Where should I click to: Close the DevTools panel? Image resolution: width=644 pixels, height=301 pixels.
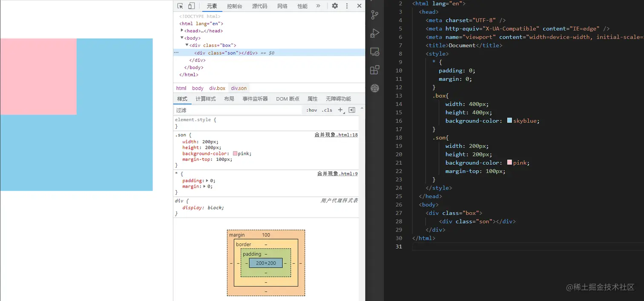click(x=359, y=6)
